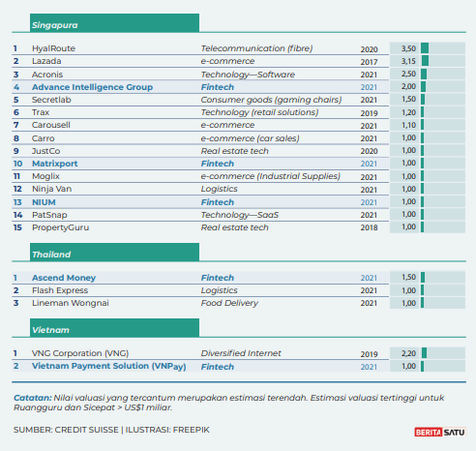This screenshot has width=476, height=451.
Task: Click Real estate tech in JustCo row
Action: click(x=234, y=151)
